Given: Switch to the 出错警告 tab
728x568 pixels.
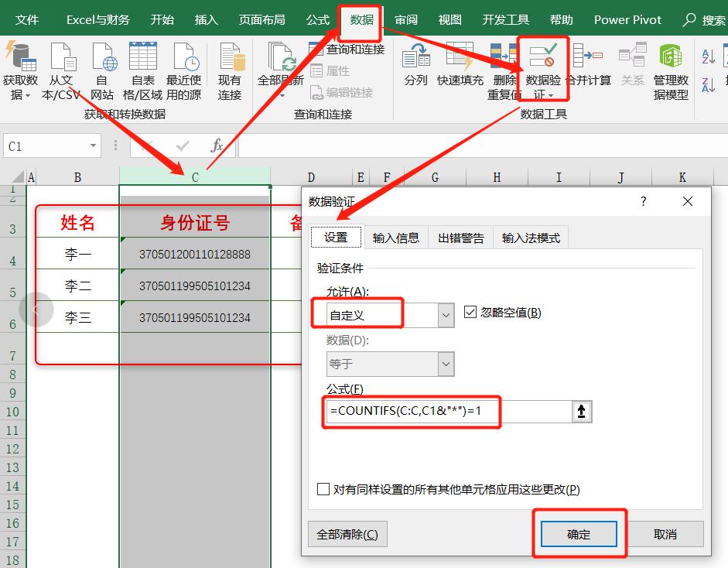Looking at the screenshot, I should 461,238.
